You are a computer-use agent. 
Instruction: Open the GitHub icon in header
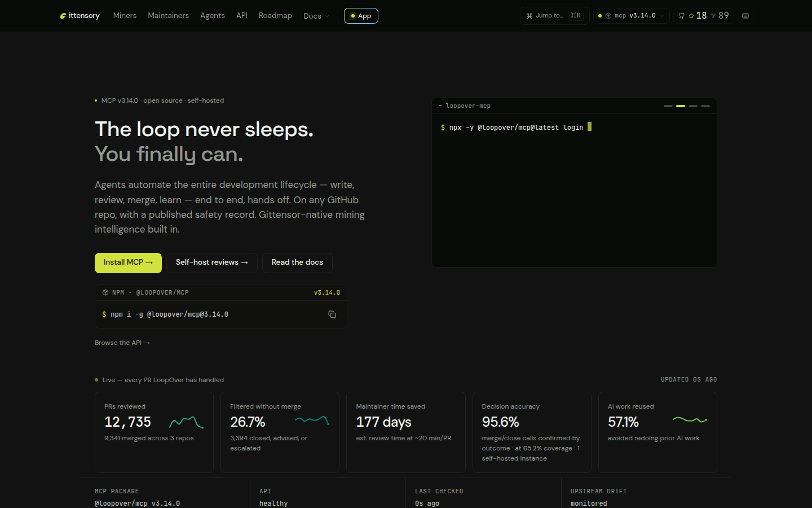coord(682,16)
